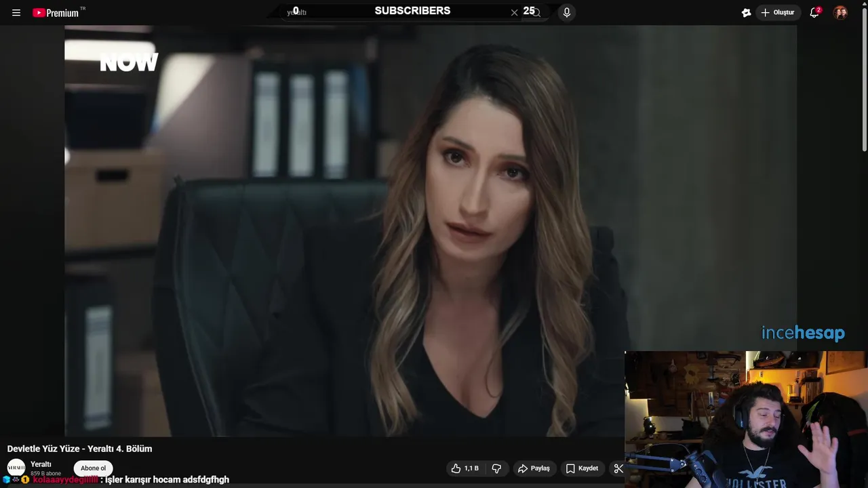Dislike the video

(496, 468)
